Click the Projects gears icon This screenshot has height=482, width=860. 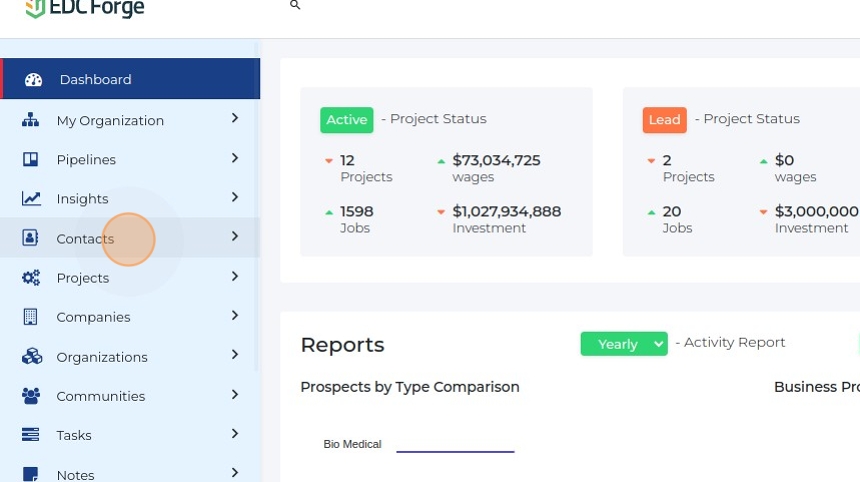(31, 277)
